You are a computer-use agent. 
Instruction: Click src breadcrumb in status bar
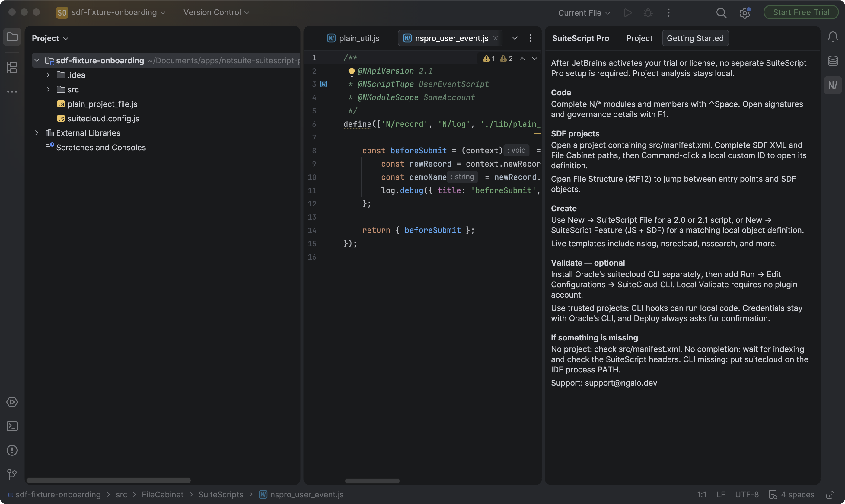click(x=121, y=495)
